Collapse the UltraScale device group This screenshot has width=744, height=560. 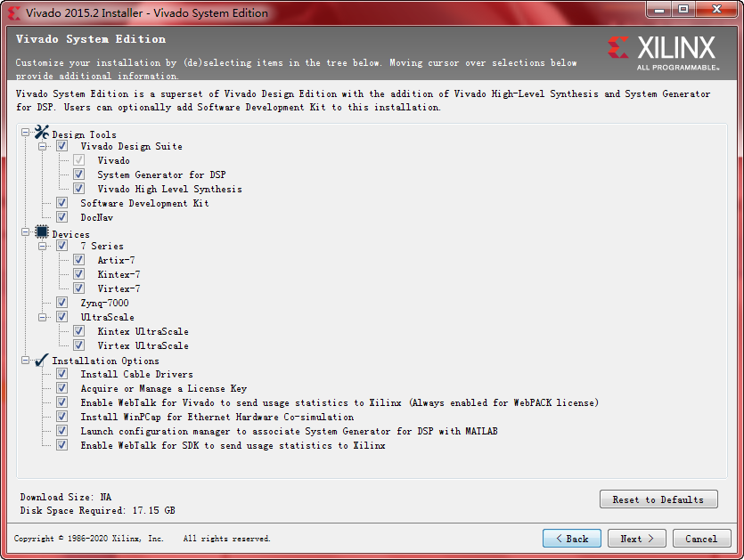42,317
